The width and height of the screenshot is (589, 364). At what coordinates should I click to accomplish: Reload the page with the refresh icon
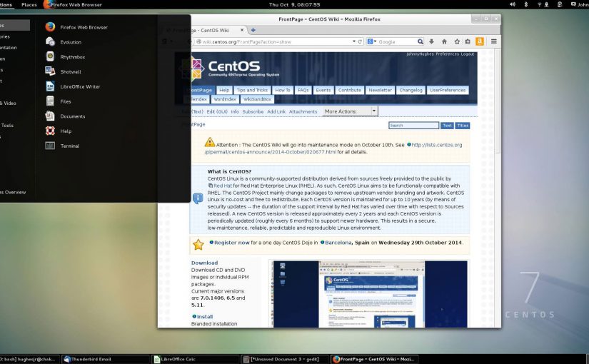click(360, 41)
